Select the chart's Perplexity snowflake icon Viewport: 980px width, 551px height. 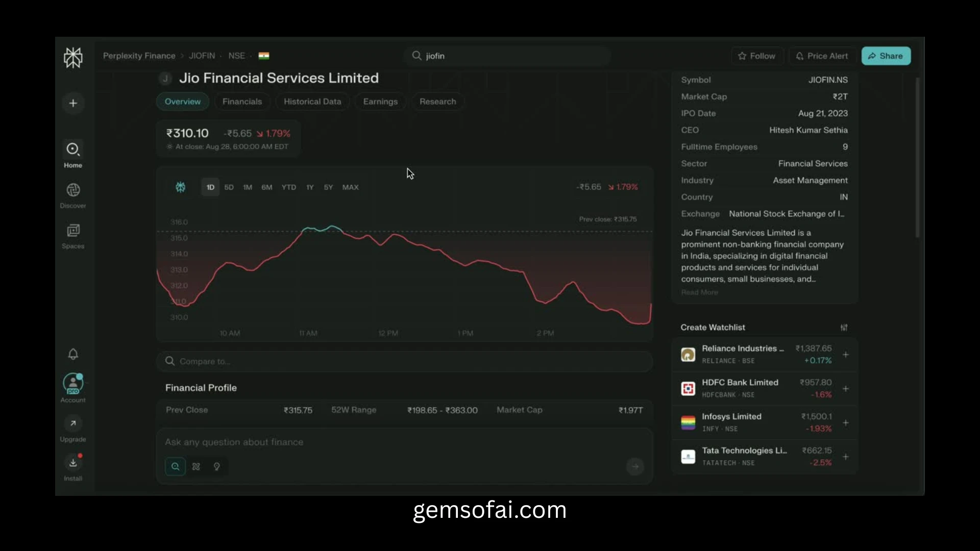180,187
